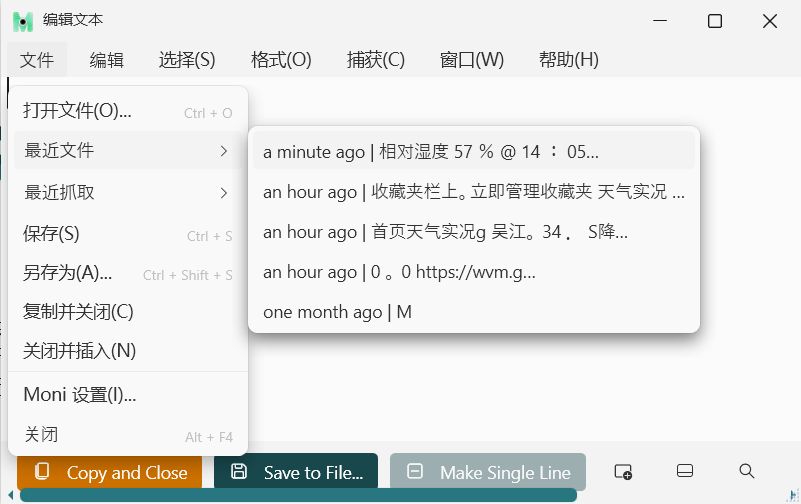Open the one month ago recent file M
801x504 pixels.
[337, 312]
